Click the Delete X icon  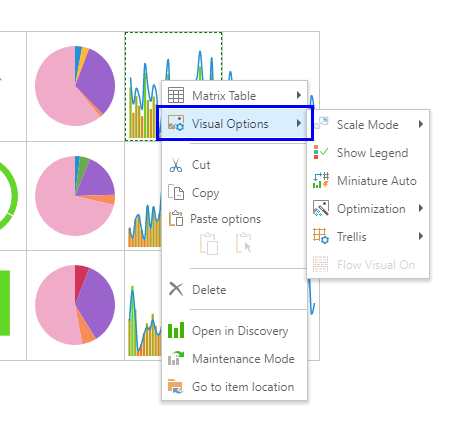(x=176, y=289)
